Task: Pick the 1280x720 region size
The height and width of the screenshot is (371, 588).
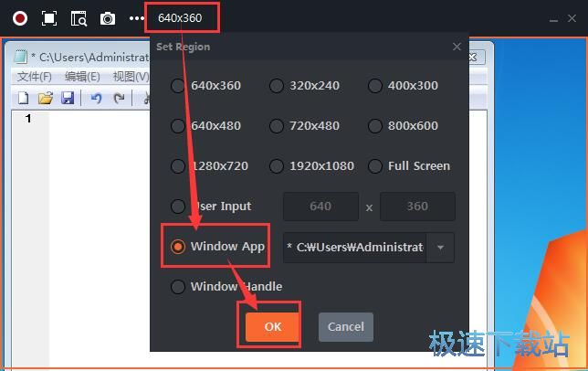Action: pos(177,165)
